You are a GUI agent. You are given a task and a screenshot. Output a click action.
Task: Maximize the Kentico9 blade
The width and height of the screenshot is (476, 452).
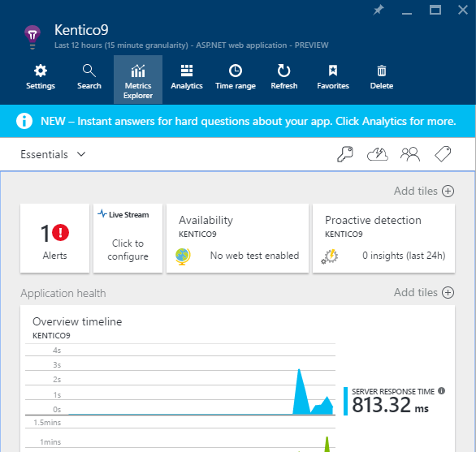pos(435,11)
